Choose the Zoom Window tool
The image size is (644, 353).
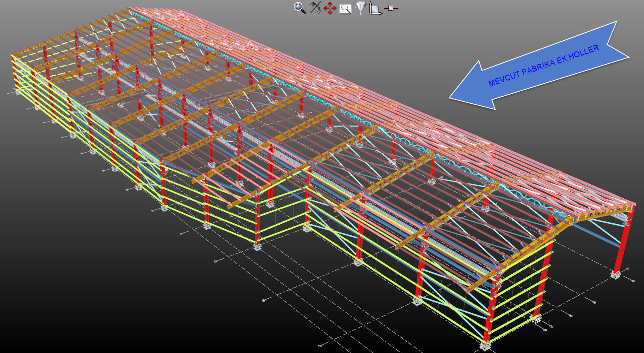click(345, 8)
